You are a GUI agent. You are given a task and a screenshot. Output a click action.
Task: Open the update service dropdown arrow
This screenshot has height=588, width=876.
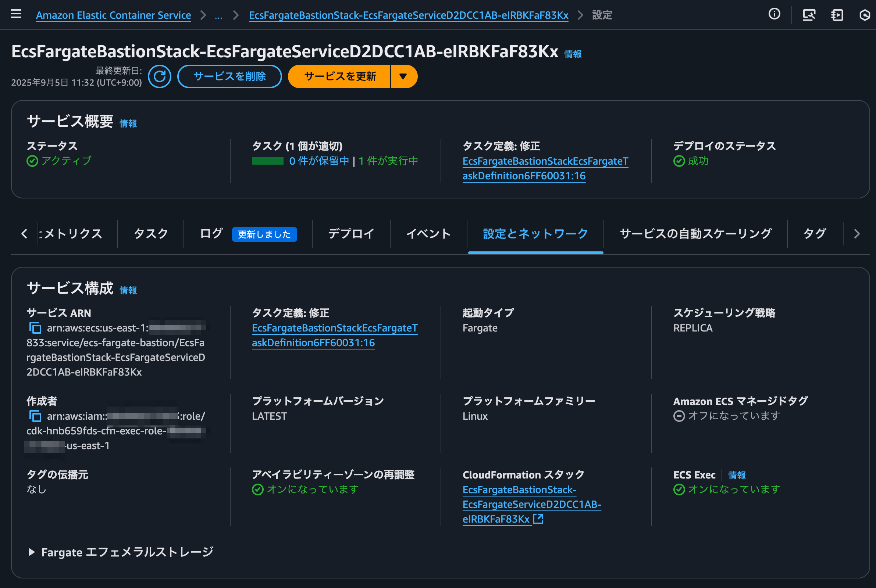[404, 76]
